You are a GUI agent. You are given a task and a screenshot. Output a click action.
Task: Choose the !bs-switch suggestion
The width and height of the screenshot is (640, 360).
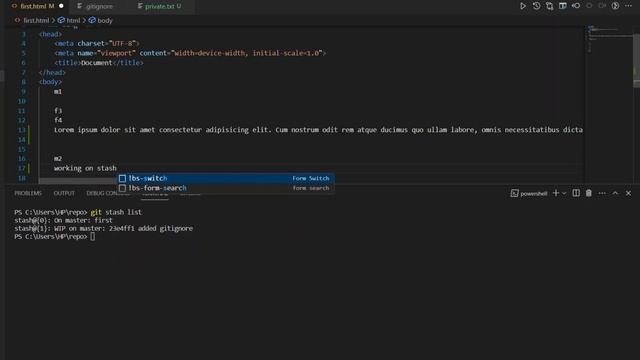pos(226,178)
